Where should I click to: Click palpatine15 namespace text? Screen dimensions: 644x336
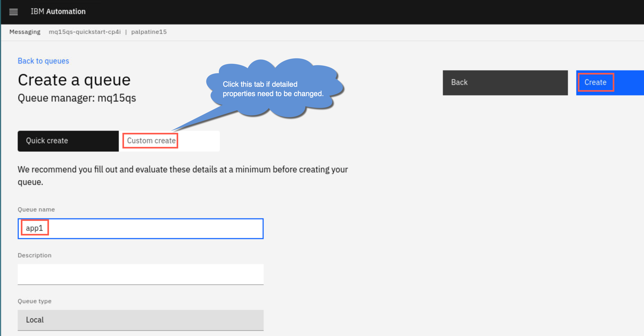(x=149, y=32)
